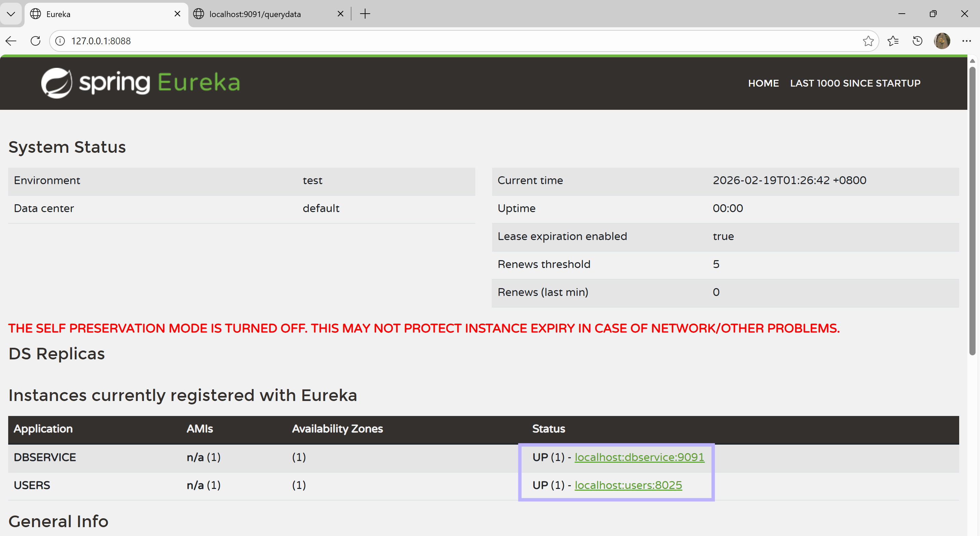
Task: Click the address bar URL field
Action: (457, 41)
